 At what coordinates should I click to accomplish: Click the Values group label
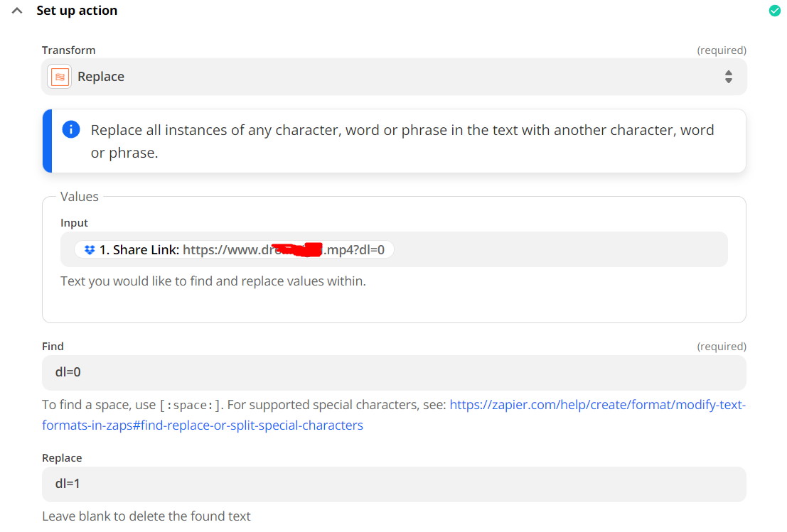pos(80,197)
